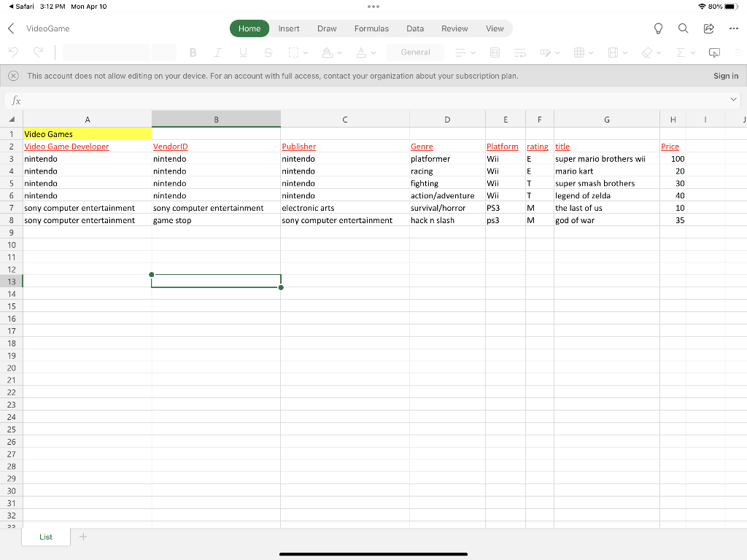The image size is (747, 560).
Task: Insert an AutoSum formula
Action: [681, 52]
